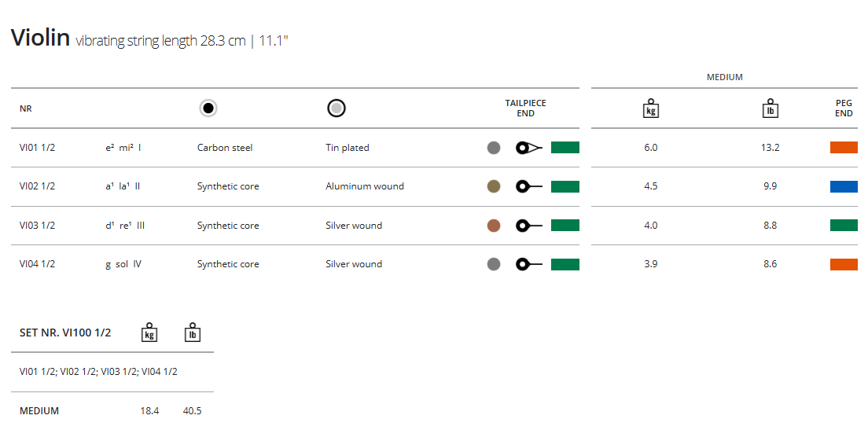Click the blue peg end swatch for VI02 1/2
Screen dimensions: 868x441
point(844,186)
